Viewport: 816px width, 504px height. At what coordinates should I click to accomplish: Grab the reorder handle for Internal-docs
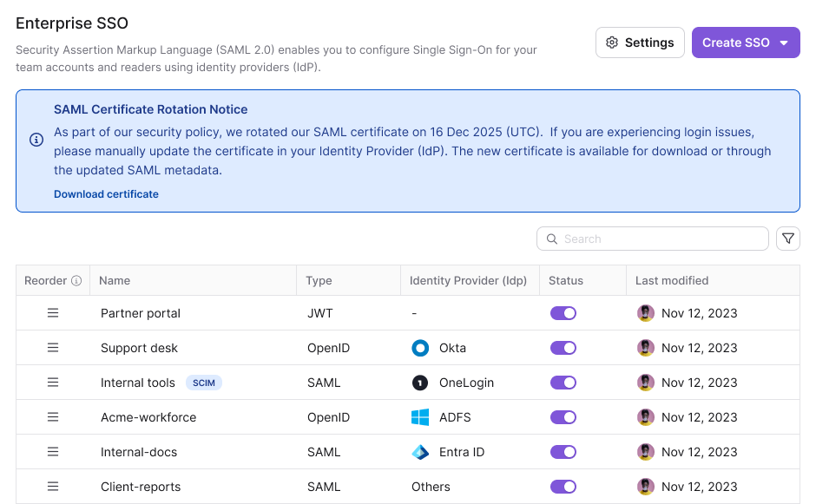pos(53,452)
